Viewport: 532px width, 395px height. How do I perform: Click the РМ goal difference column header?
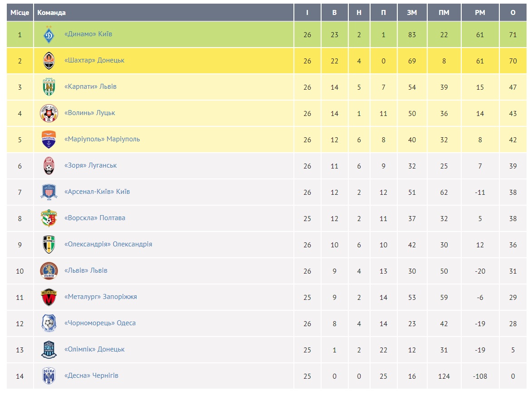click(x=480, y=13)
